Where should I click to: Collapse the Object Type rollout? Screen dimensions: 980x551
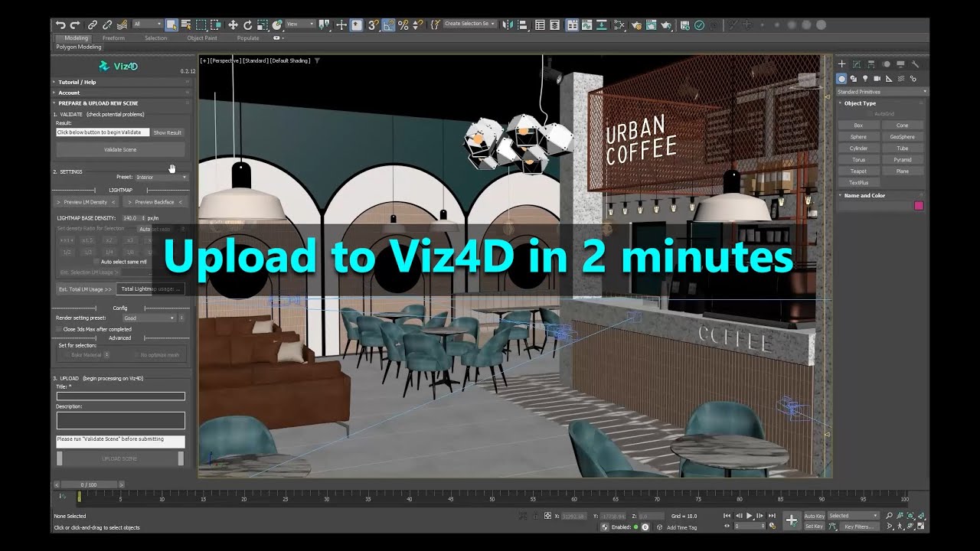(x=881, y=103)
